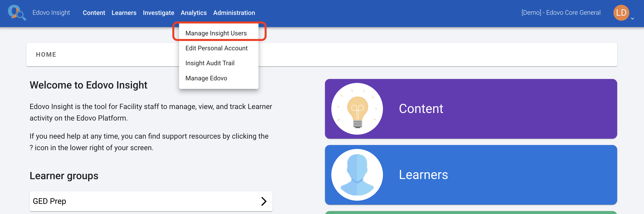Expand the account dropdown arrow
This screenshot has height=214, width=644.
632,18
